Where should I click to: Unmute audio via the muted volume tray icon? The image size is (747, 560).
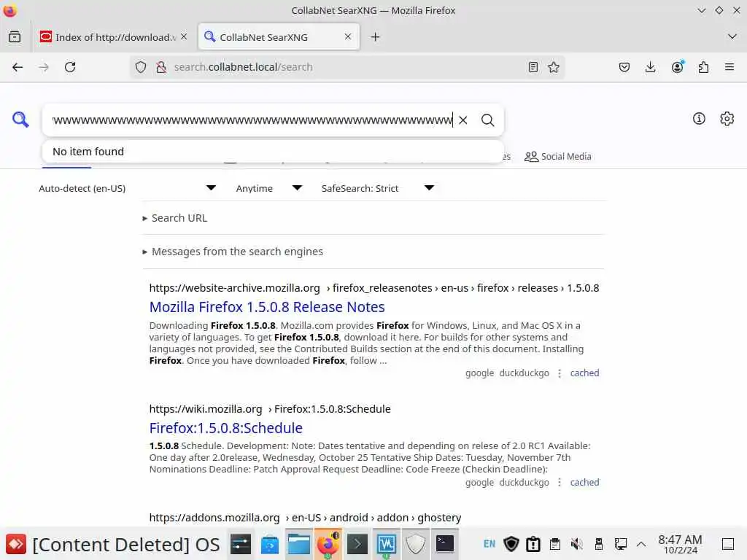coord(577,544)
